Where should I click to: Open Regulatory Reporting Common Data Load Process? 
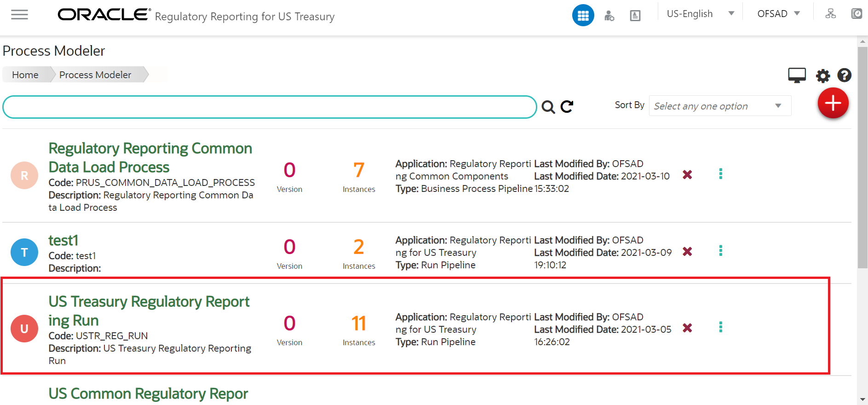[x=150, y=157]
